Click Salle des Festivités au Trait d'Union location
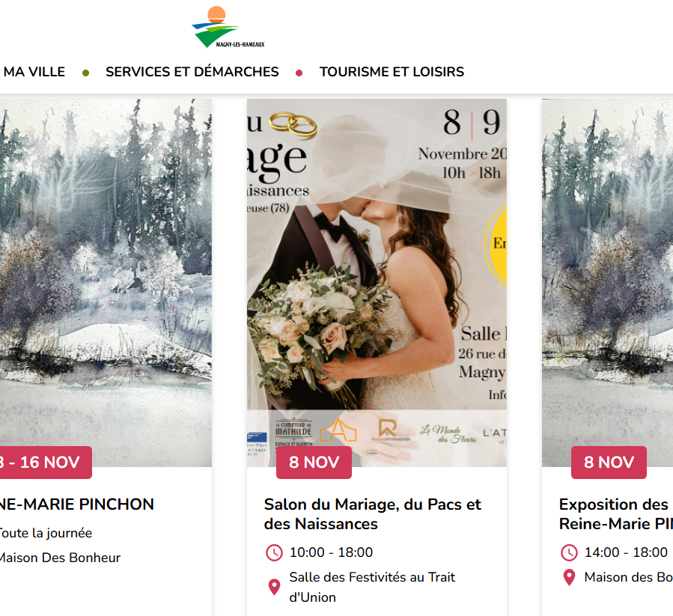 tap(372, 588)
